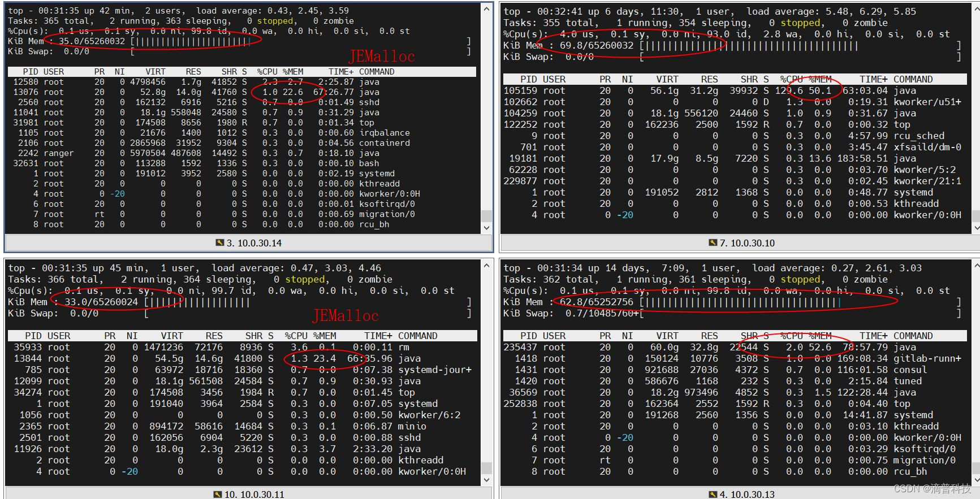Select PID 13844 in 10.0.30.11 pane

point(28,358)
